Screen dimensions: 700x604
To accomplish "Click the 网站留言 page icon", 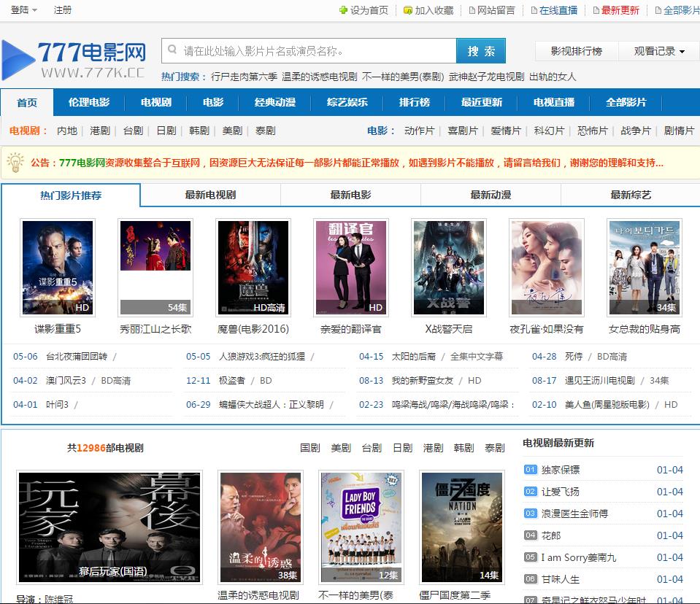I will tap(472, 10).
